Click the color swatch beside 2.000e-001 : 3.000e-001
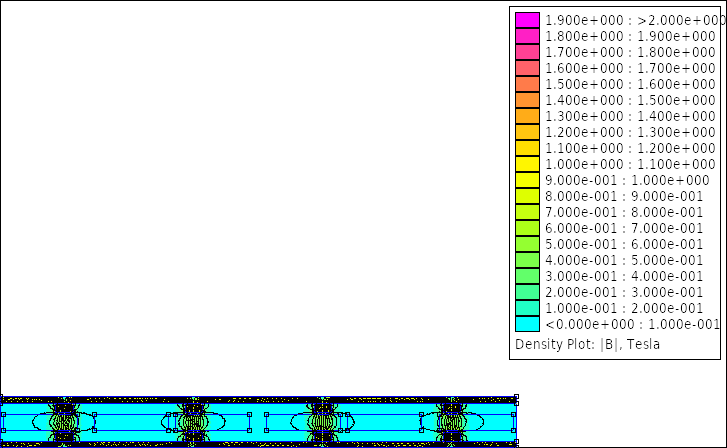 527,292
